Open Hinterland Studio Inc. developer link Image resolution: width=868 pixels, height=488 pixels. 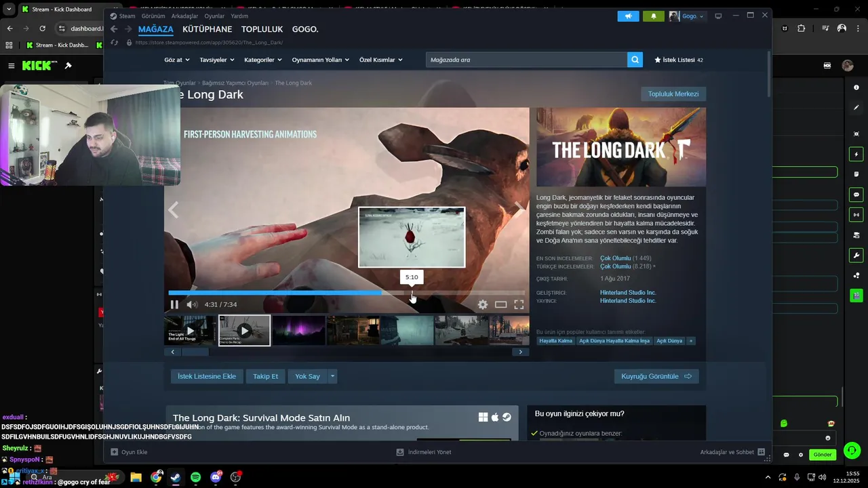(628, 293)
